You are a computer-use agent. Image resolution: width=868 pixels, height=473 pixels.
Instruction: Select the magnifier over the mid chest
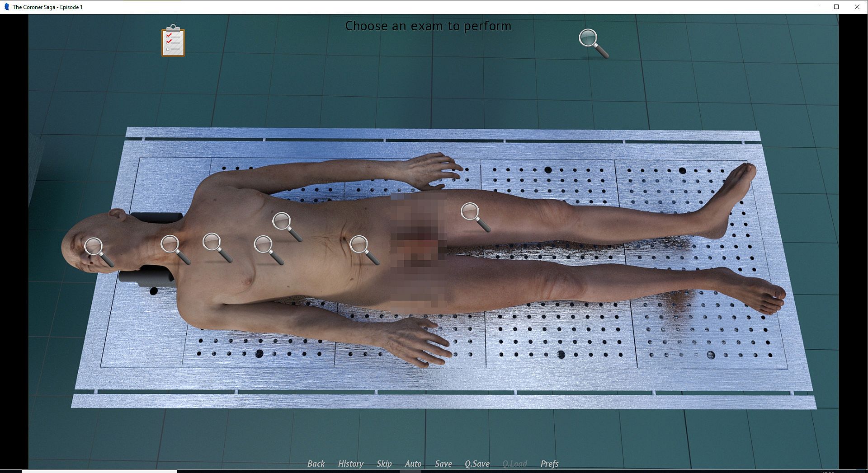pos(269,250)
